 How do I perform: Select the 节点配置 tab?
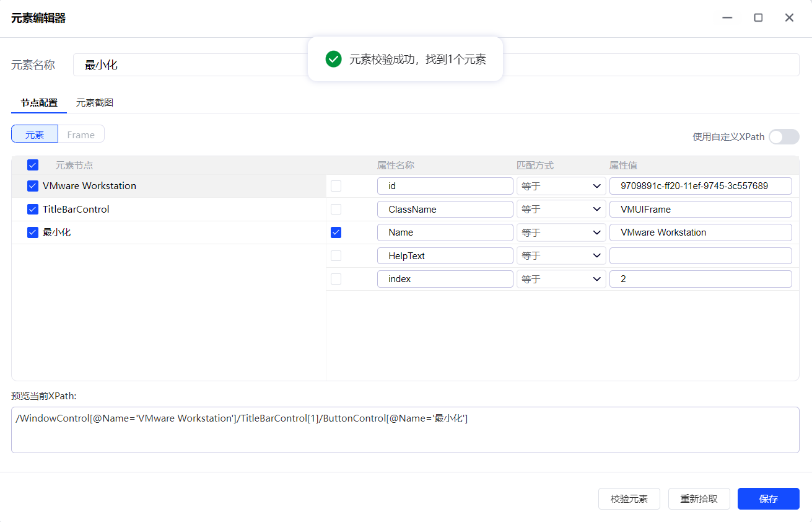39,103
